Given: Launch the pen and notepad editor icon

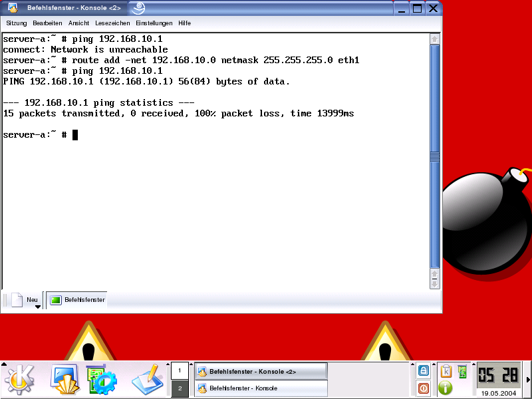Looking at the screenshot, I should click(x=146, y=380).
